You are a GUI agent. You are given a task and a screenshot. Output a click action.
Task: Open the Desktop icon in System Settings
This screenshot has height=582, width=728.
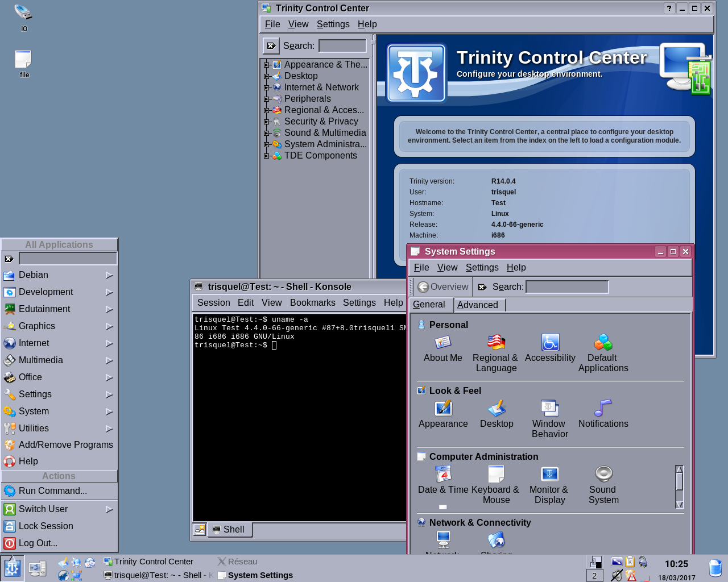(497, 415)
